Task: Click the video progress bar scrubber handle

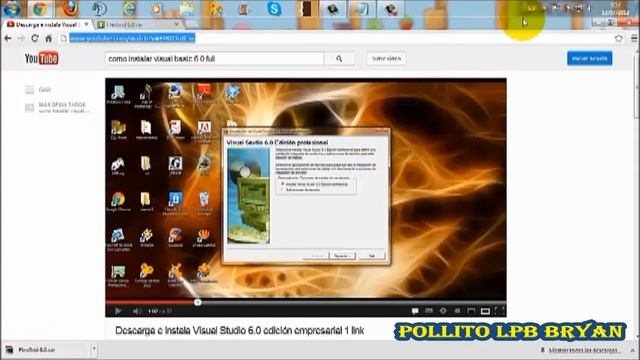Action: (x=198, y=302)
